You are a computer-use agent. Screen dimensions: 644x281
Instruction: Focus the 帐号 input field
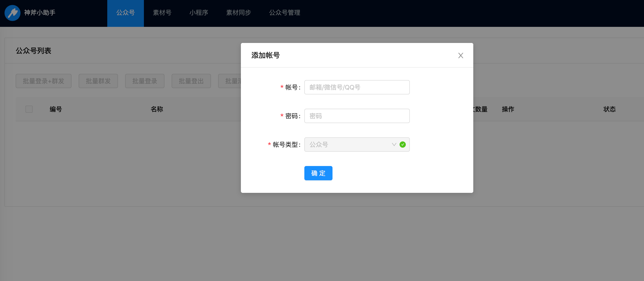coord(357,87)
